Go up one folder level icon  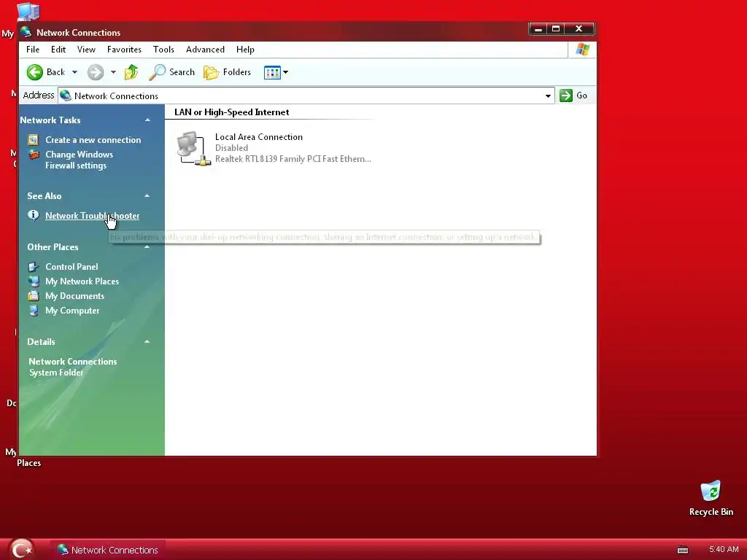(131, 72)
